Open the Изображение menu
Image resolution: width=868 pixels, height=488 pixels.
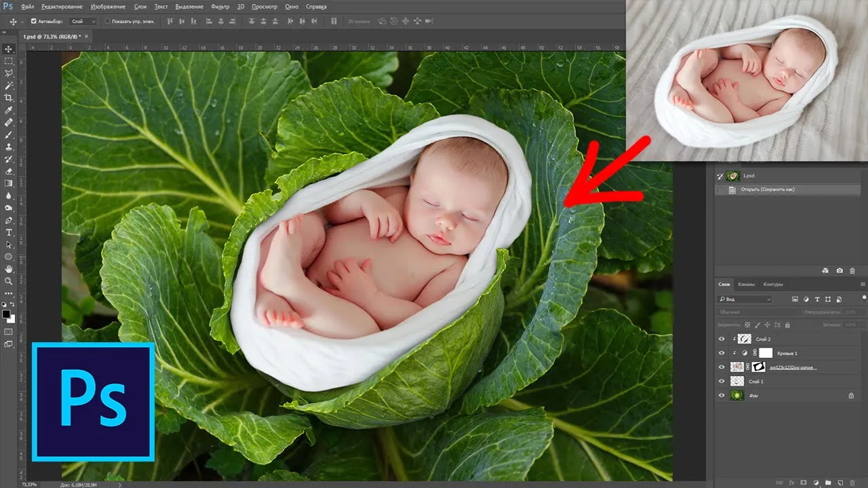107,6
